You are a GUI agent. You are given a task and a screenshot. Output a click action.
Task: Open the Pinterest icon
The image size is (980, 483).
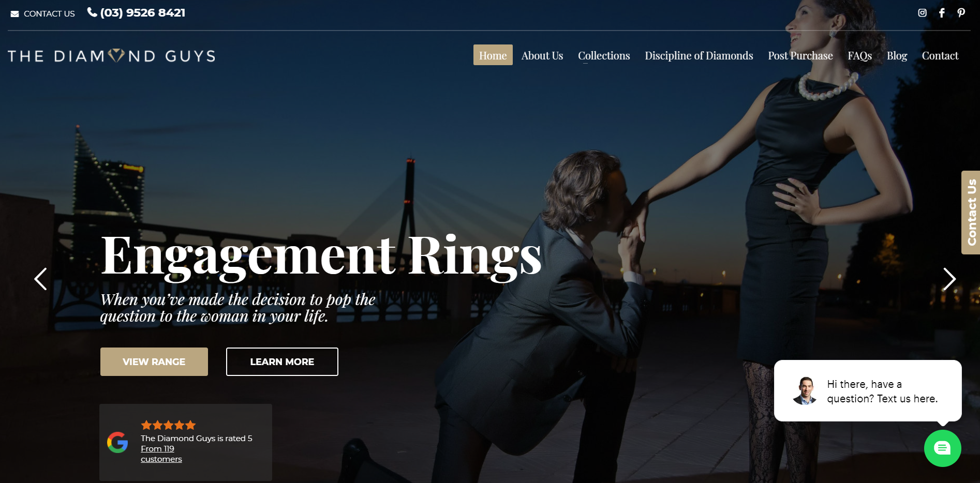click(x=961, y=13)
